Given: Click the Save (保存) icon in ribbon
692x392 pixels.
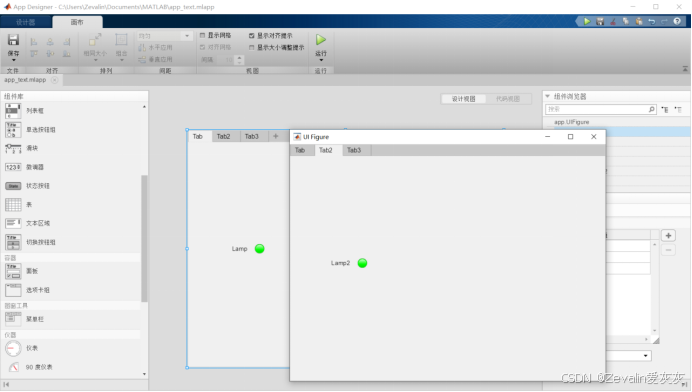Looking at the screenshot, I should 13,40.
